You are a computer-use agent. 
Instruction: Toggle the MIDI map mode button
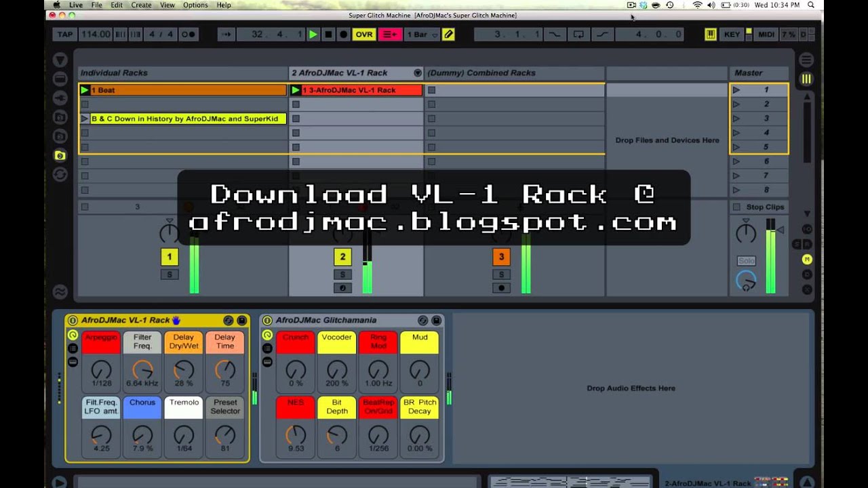pos(766,35)
